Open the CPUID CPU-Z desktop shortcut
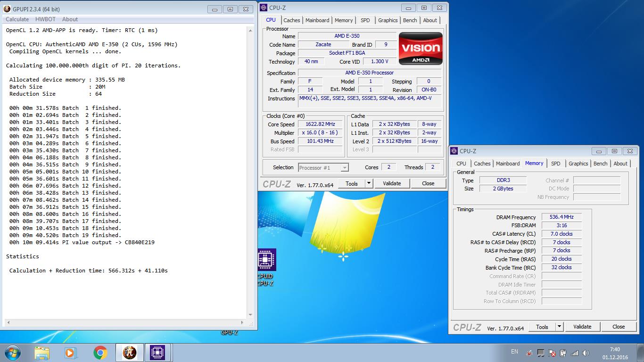Screen dimensions: 644x362 tap(265, 267)
